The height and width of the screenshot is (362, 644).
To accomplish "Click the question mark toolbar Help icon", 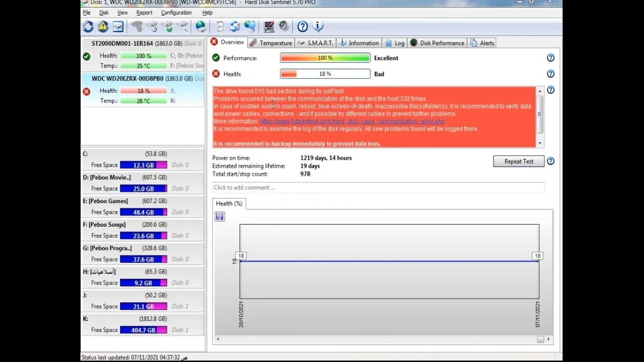I will [302, 27].
